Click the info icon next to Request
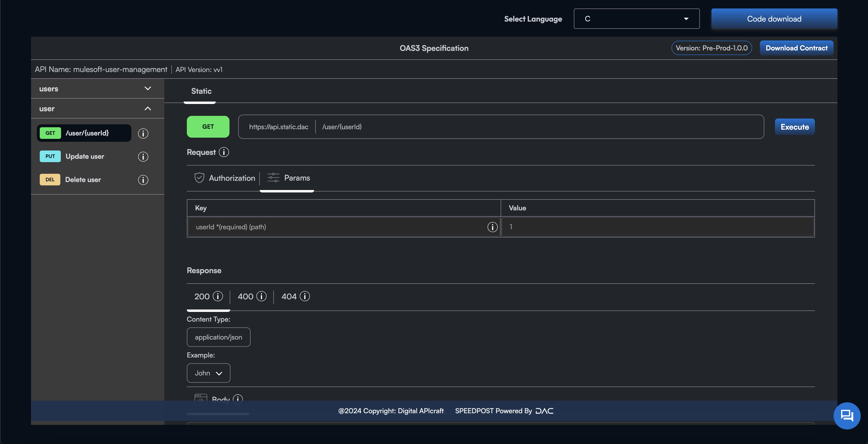 point(224,152)
